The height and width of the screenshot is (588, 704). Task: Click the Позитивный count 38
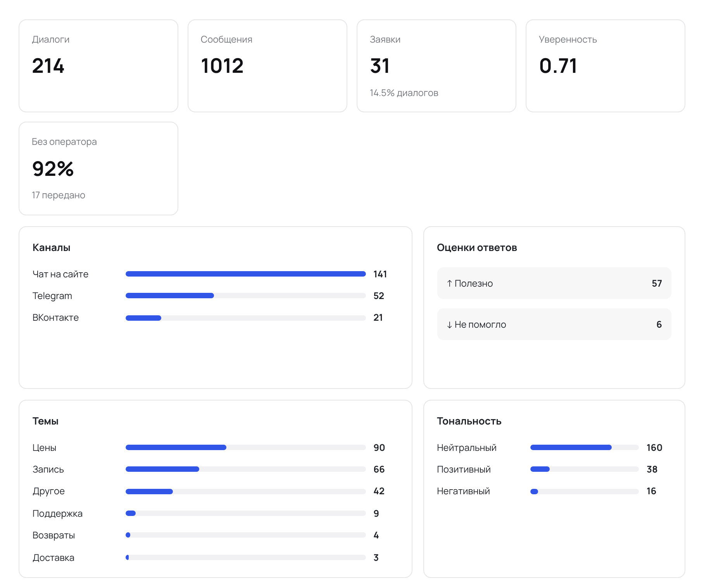point(652,469)
